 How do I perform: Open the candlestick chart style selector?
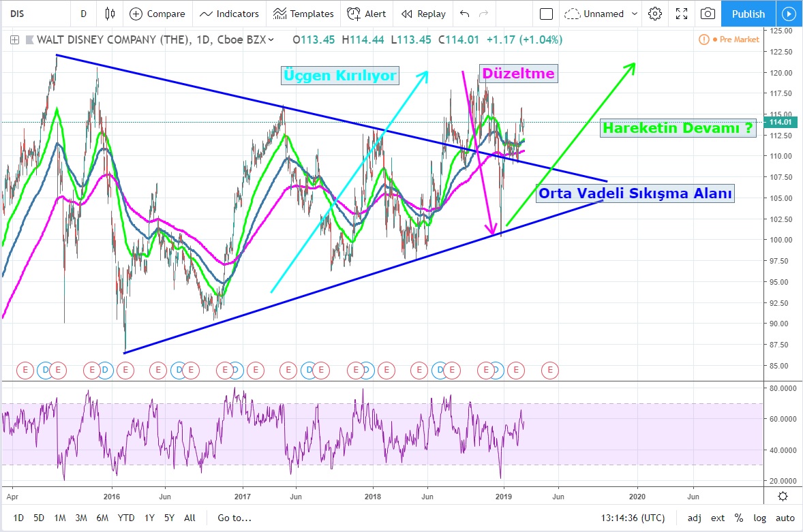click(x=110, y=14)
